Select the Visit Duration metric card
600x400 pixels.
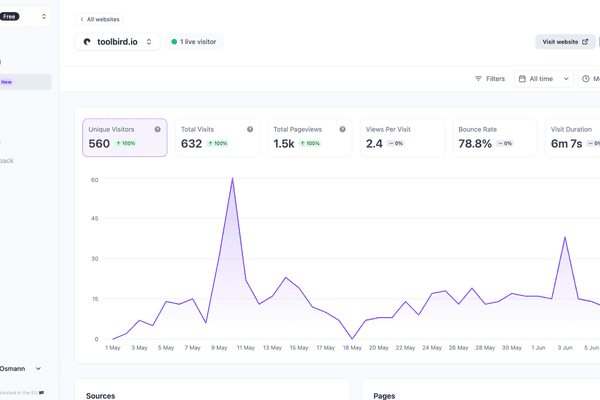coord(573,137)
